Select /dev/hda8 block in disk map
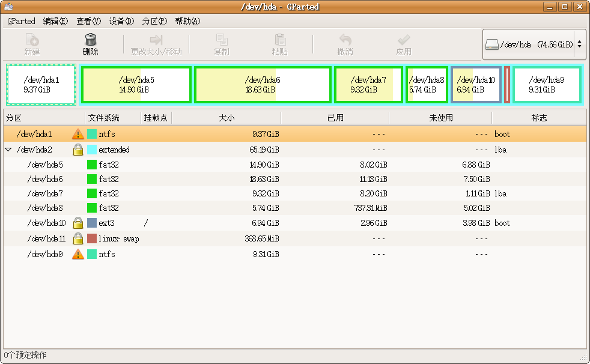The width and height of the screenshot is (590, 364). click(427, 85)
